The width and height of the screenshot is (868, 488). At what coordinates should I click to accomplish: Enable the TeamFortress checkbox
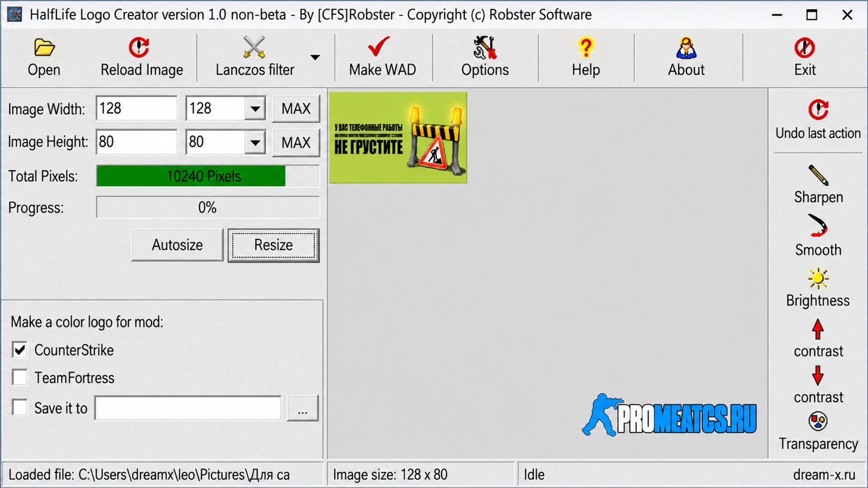(x=20, y=377)
